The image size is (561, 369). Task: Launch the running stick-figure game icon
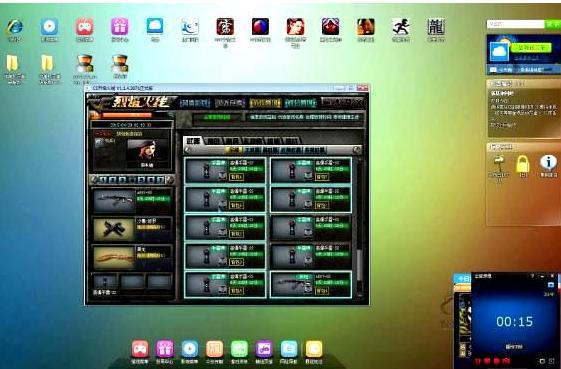coord(401,27)
